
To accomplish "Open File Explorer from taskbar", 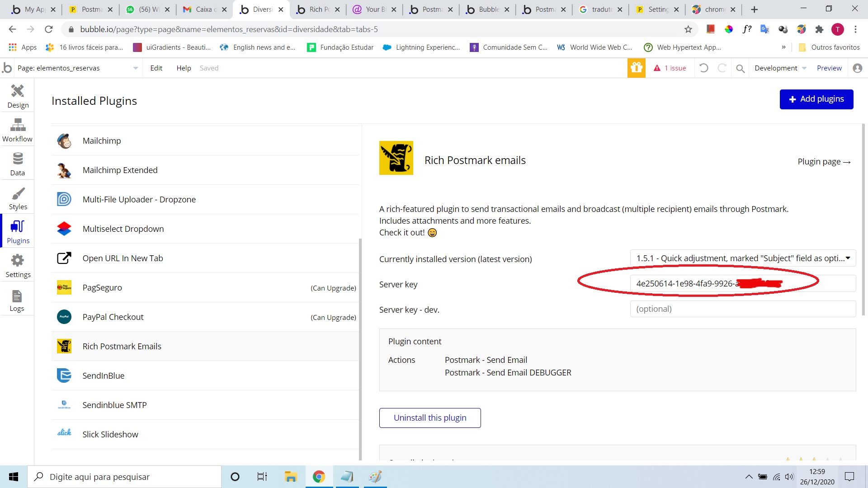I will point(290,477).
